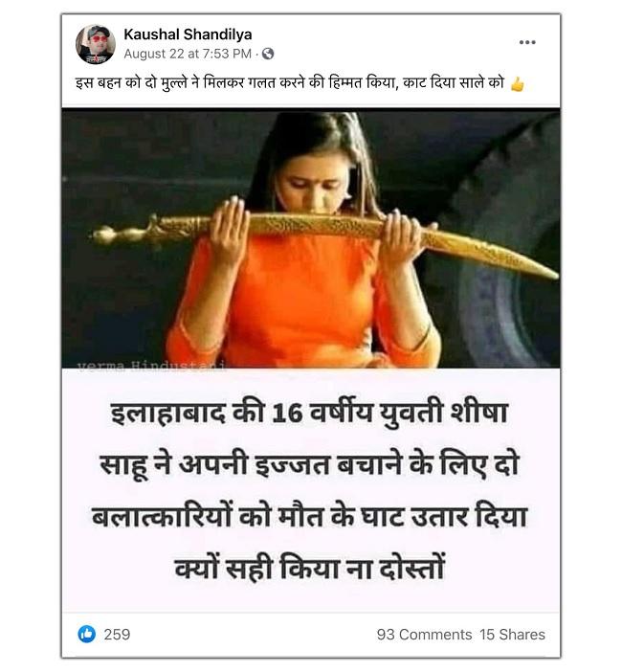
Task: Click the large Hindi text in the image
Action: (309, 490)
